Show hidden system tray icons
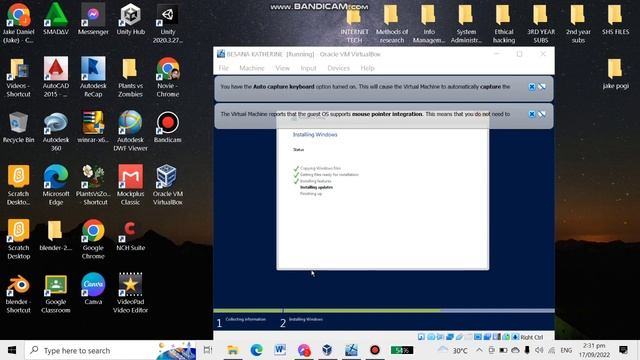This screenshot has height=360, width=640. pyautogui.click(x=479, y=350)
